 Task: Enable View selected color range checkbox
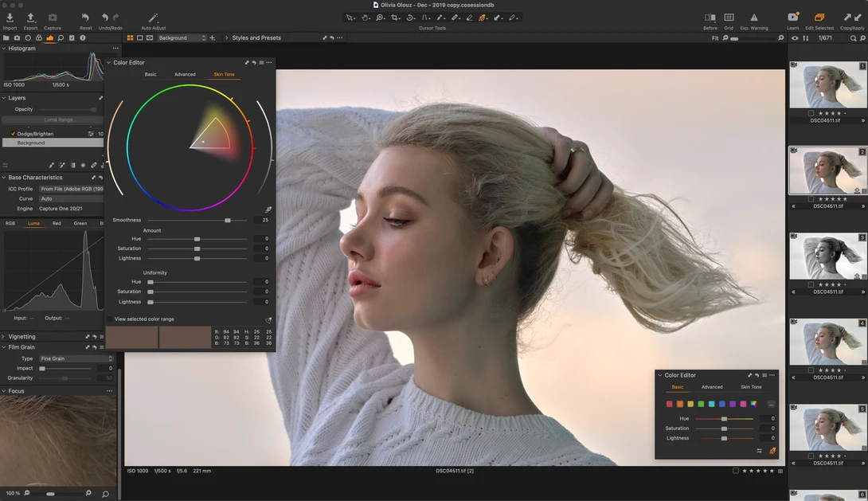coord(110,319)
